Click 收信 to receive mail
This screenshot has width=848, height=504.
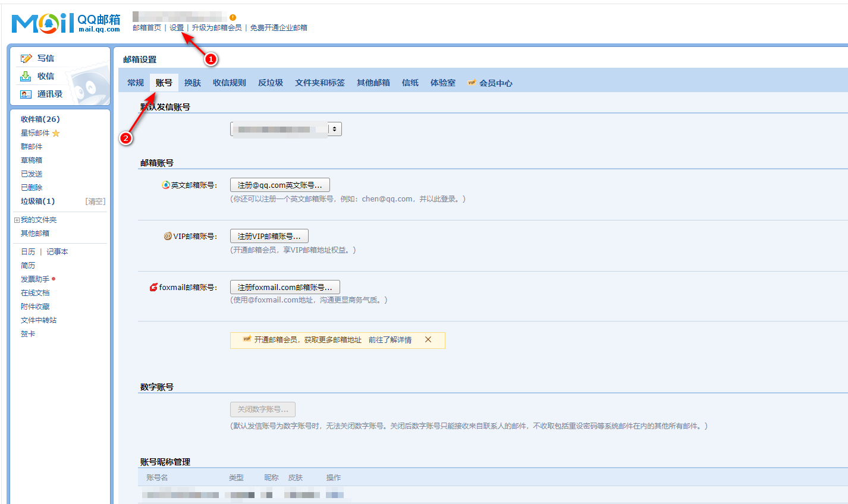click(46, 76)
